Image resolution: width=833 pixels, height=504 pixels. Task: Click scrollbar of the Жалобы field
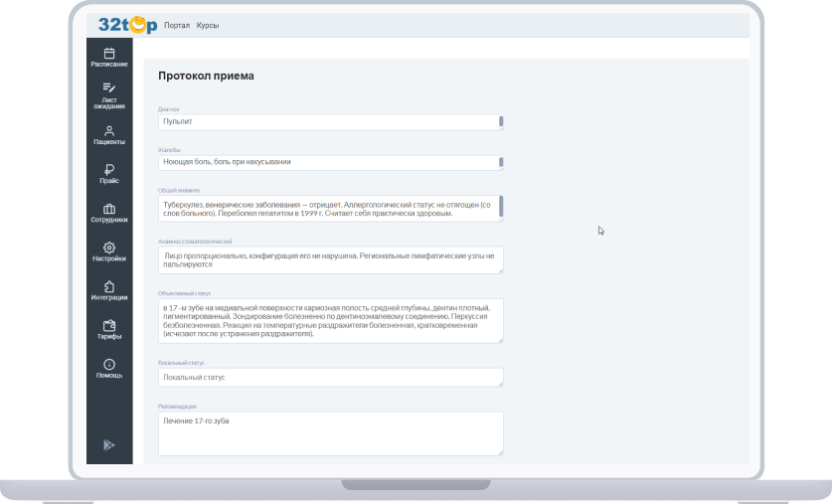tap(501, 162)
